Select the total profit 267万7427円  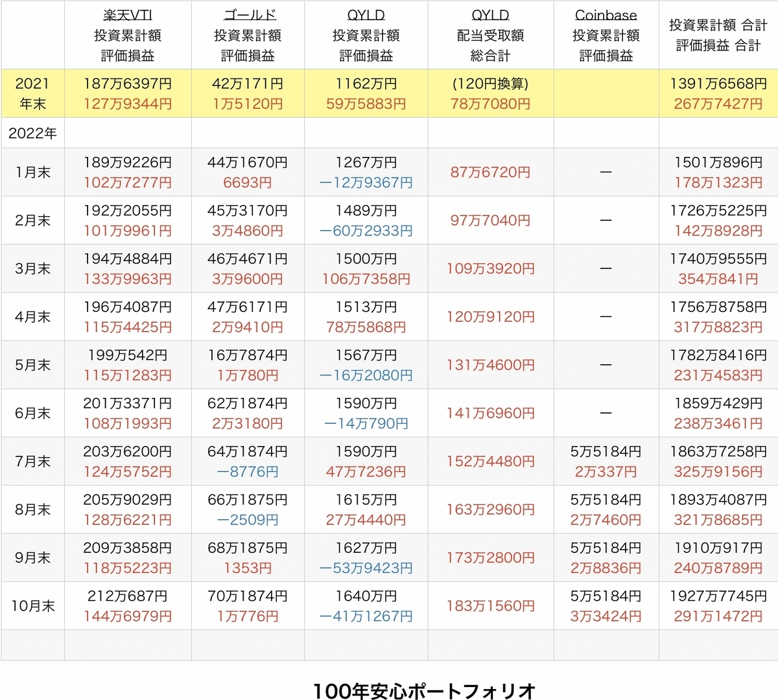718,104
